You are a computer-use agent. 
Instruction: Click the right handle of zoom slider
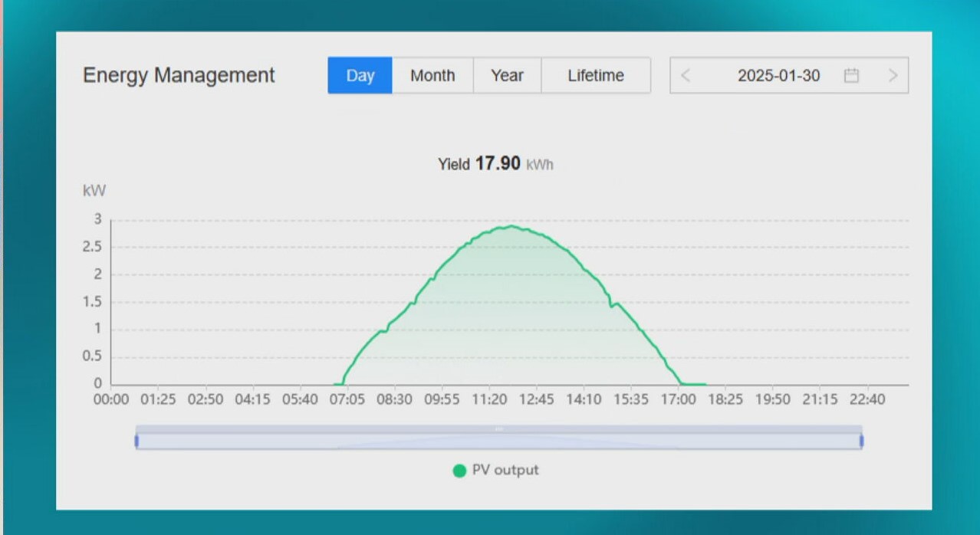tap(861, 441)
